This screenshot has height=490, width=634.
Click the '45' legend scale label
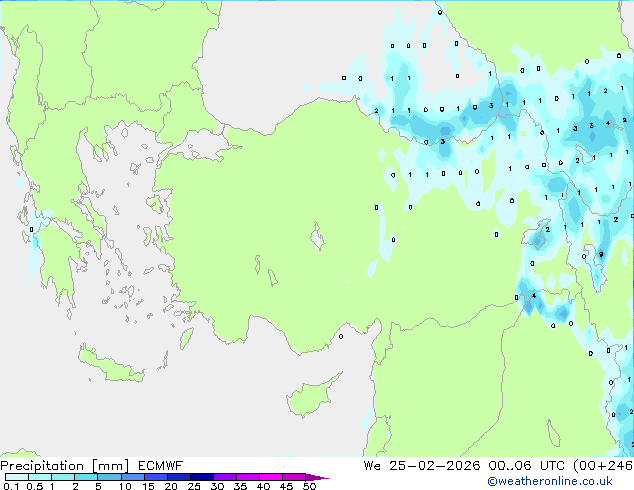click(286, 486)
